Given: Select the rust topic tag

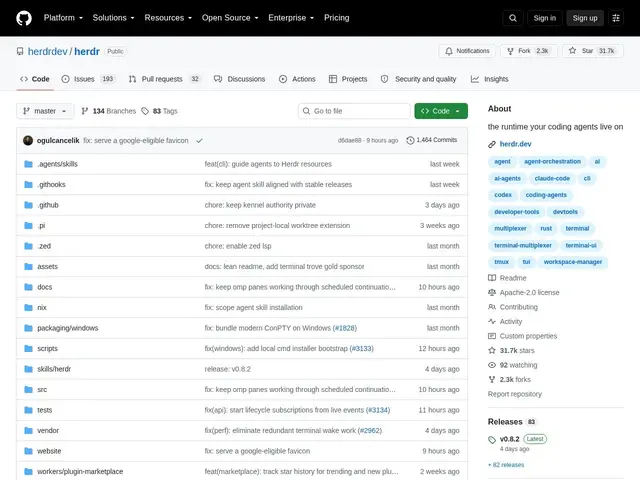Looking at the screenshot, I should coord(546,229).
